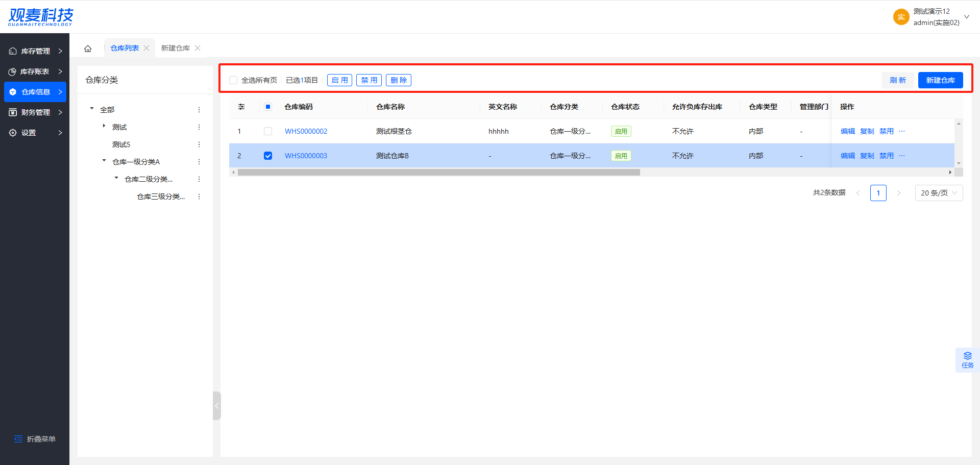Switch to the 新建仓库 tab
Viewport: 980px width, 465px height.
point(176,48)
